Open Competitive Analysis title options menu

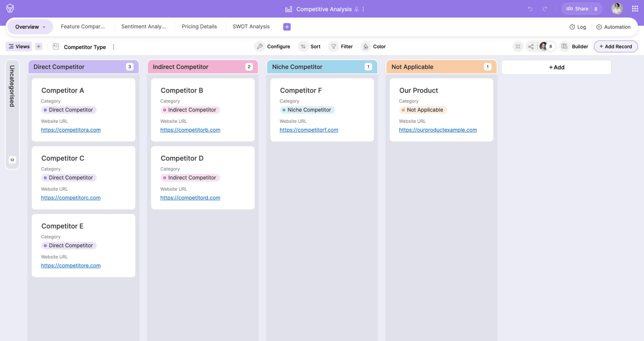pyautogui.click(x=363, y=9)
